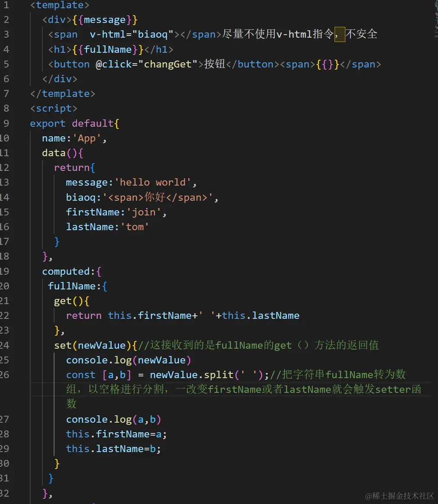Click the {{message}} interpolation on line 2
The height and width of the screenshot is (504, 438).
click(x=104, y=19)
